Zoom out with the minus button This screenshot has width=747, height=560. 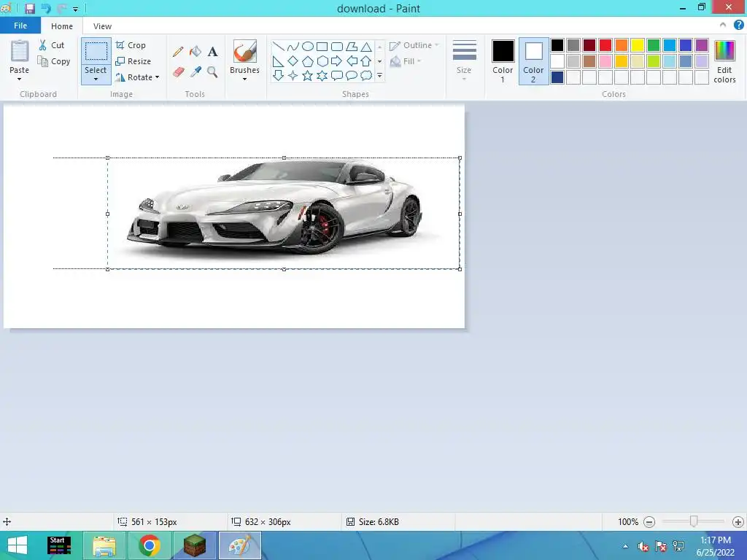click(649, 522)
